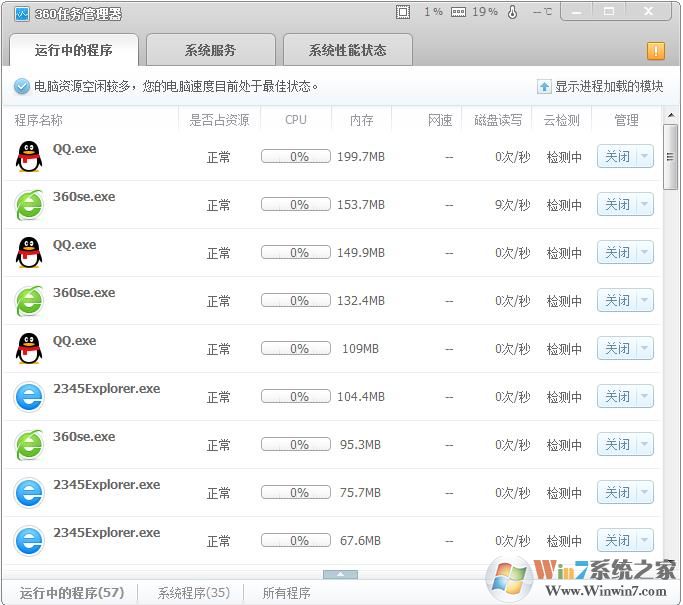This screenshot has height=605, width=683.
Task: Close the 360se.exe process using 95.3MB
Action: [x=617, y=444]
